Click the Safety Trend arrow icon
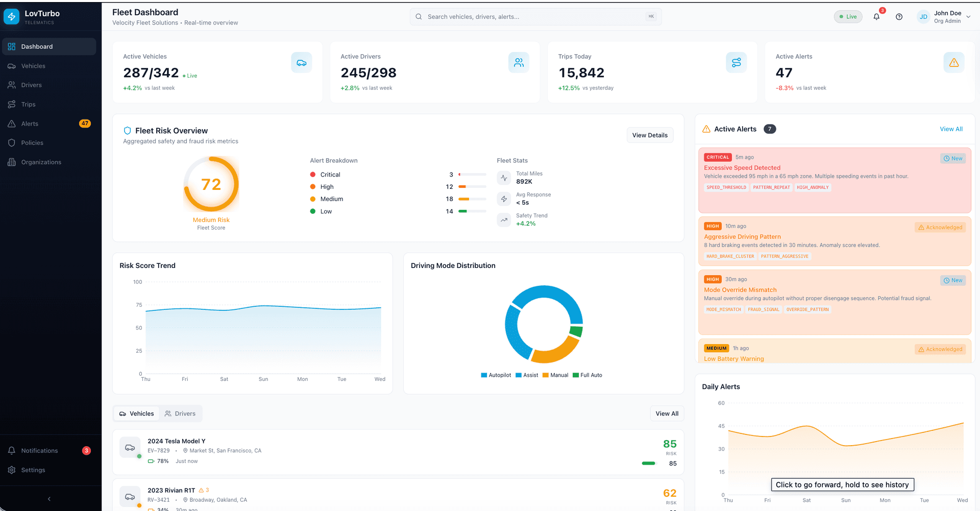This screenshot has width=980, height=511. tap(504, 220)
